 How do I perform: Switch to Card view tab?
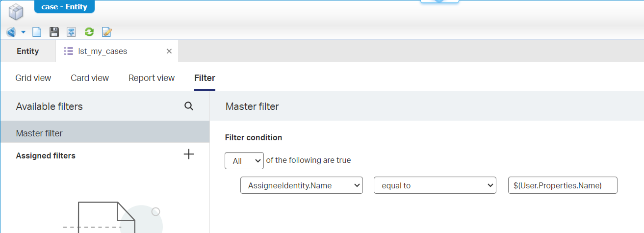tap(90, 78)
